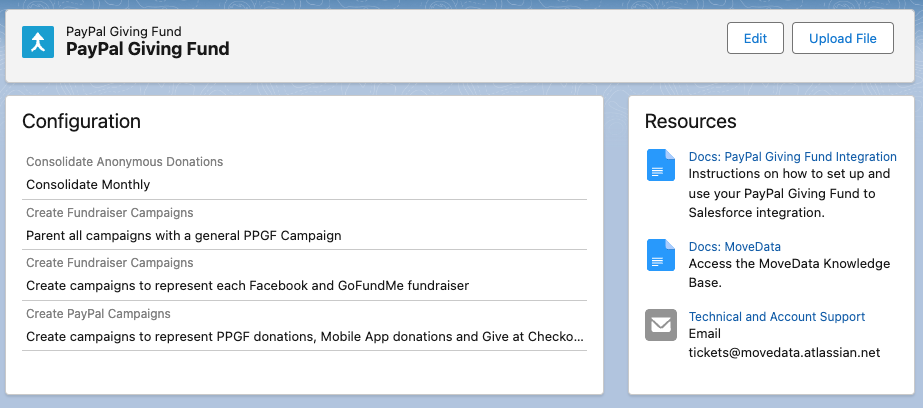Image resolution: width=923 pixels, height=408 pixels.
Task: Click the MoveData Knowledge Base description text
Action: point(788,272)
